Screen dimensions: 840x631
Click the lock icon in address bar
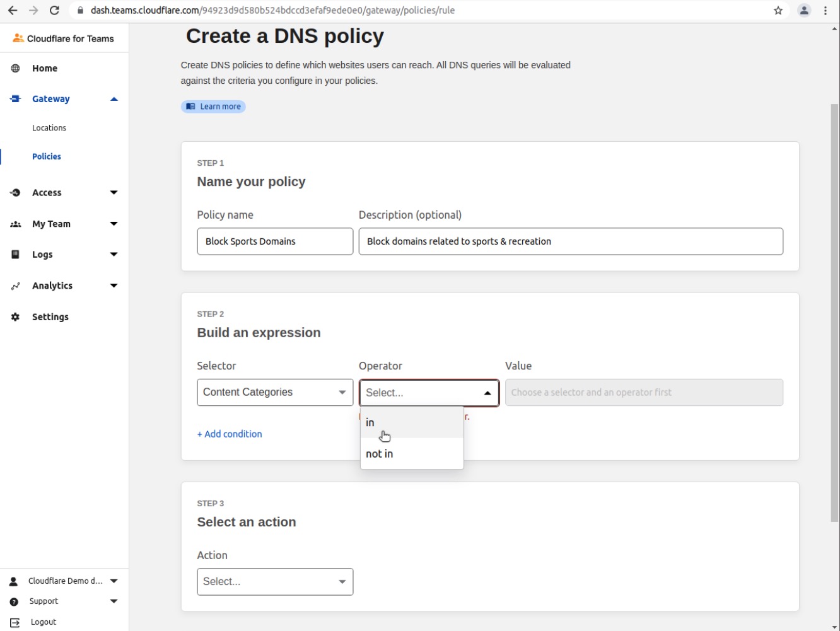tap(80, 10)
